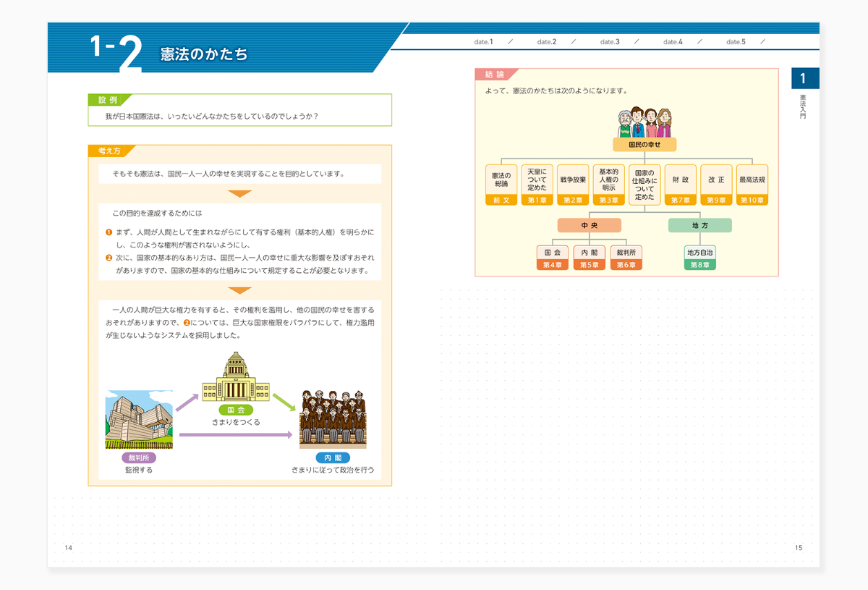Image resolution: width=868 pixels, height=590 pixels.
Task: Expand the 地方 branch in the chart
Action: pos(699,225)
